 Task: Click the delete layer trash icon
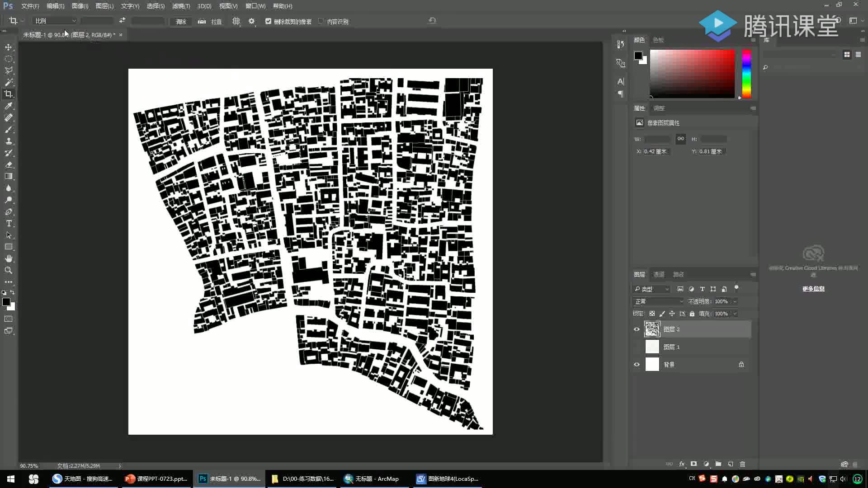742,464
